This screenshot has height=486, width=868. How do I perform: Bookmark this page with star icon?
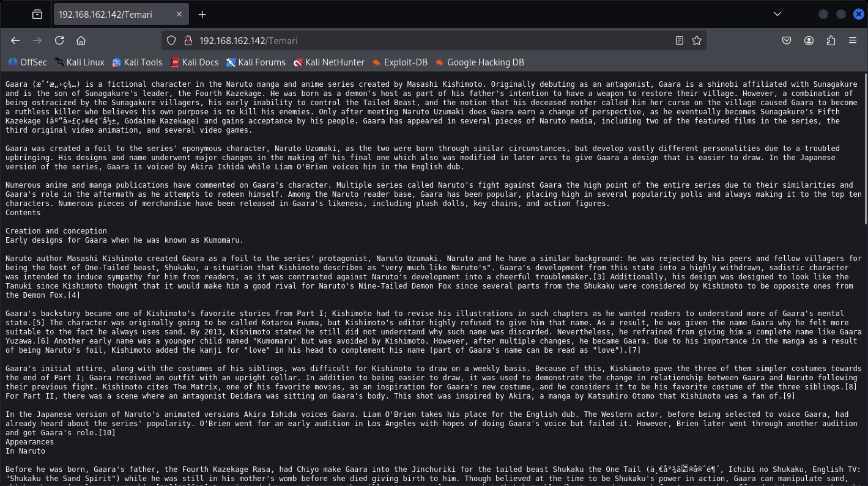[696, 40]
